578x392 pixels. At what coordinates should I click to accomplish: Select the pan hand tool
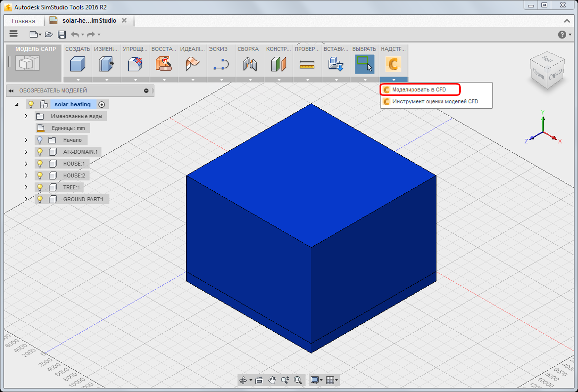click(x=272, y=380)
